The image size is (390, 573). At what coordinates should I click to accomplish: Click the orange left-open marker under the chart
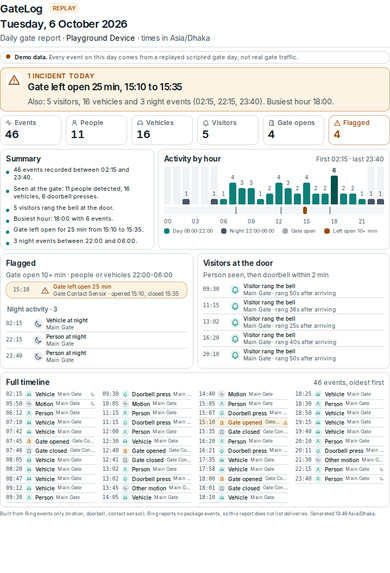(305, 210)
